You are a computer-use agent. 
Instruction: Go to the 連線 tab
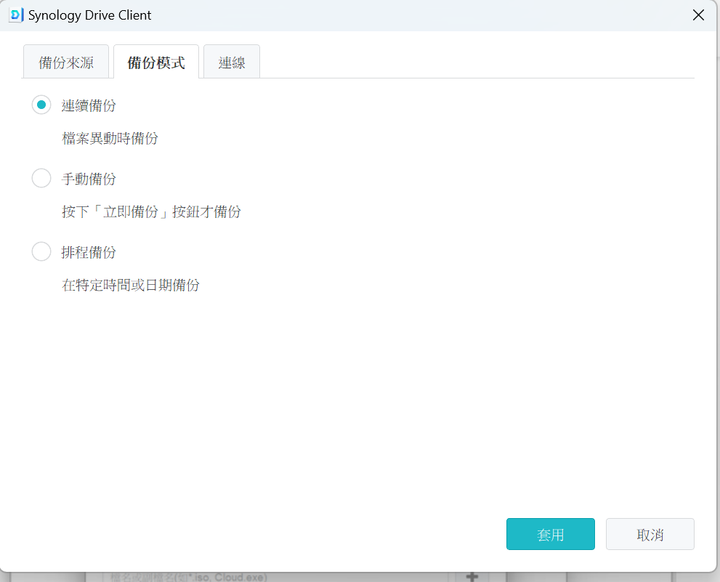point(232,62)
